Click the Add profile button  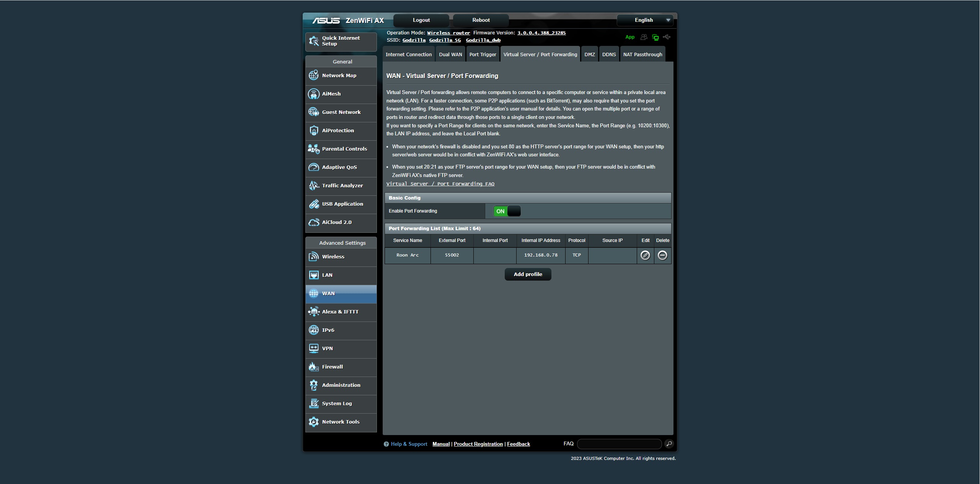(x=528, y=274)
